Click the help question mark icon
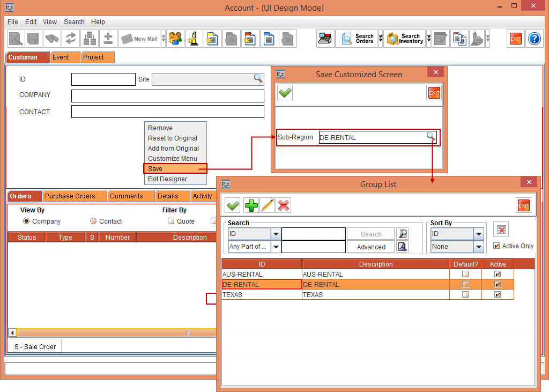549x392 pixels. pyautogui.click(x=534, y=39)
